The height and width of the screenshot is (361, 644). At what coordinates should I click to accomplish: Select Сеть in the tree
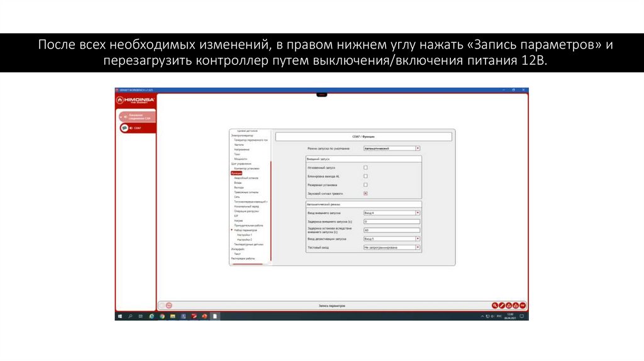tap(237, 197)
